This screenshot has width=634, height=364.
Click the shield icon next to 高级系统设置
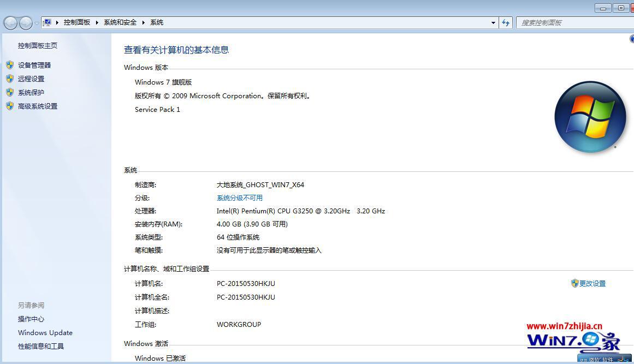coord(10,106)
